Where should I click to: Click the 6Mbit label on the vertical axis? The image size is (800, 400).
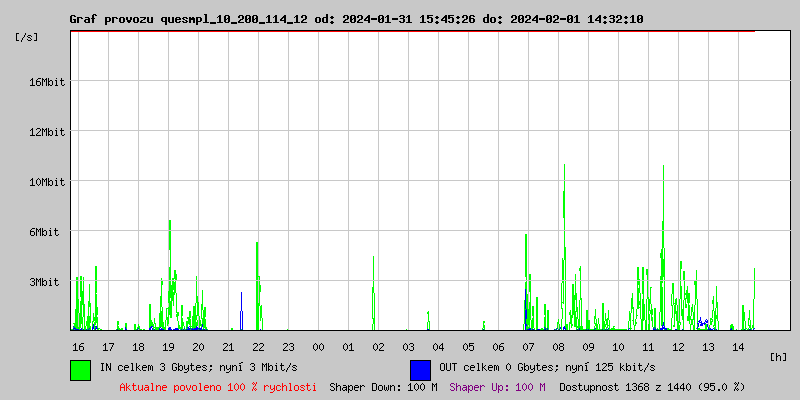[x=44, y=232]
